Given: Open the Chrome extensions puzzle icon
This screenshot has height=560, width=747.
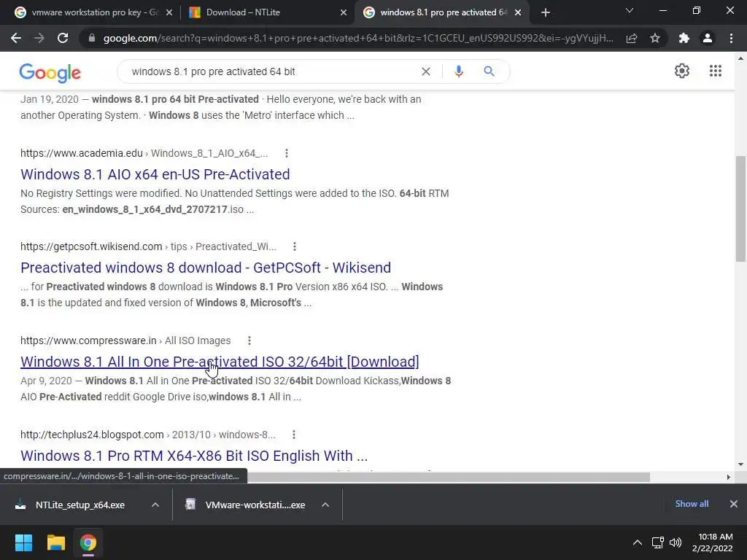Looking at the screenshot, I should coord(684,38).
